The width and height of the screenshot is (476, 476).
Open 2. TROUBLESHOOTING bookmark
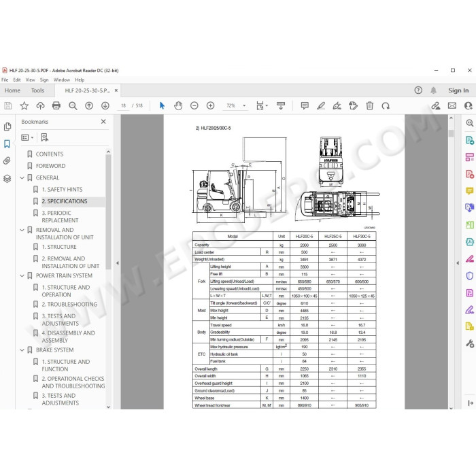[69, 304]
